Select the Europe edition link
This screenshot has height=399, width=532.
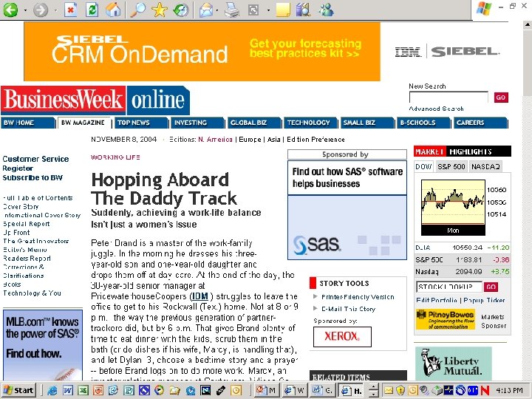coord(250,140)
